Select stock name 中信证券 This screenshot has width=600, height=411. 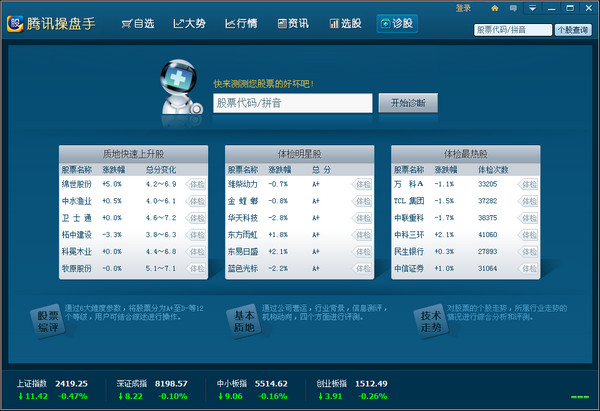click(x=409, y=268)
